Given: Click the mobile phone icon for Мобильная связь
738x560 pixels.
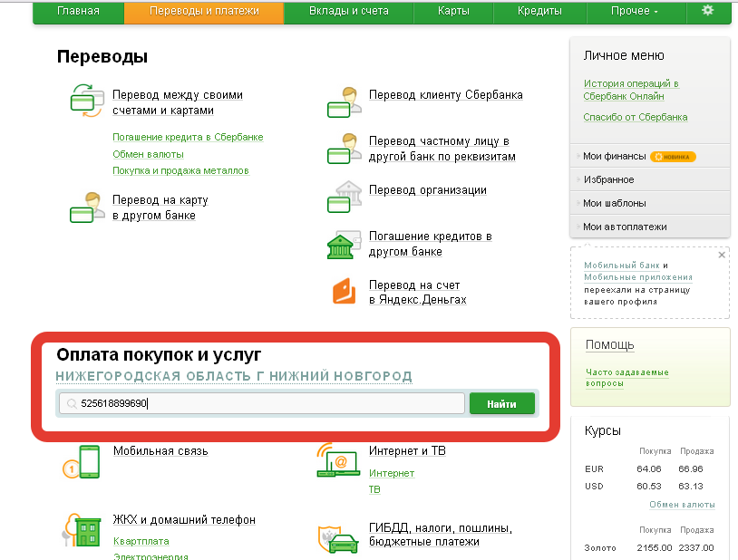Looking at the screenshot, I should [x=82, y=461].
